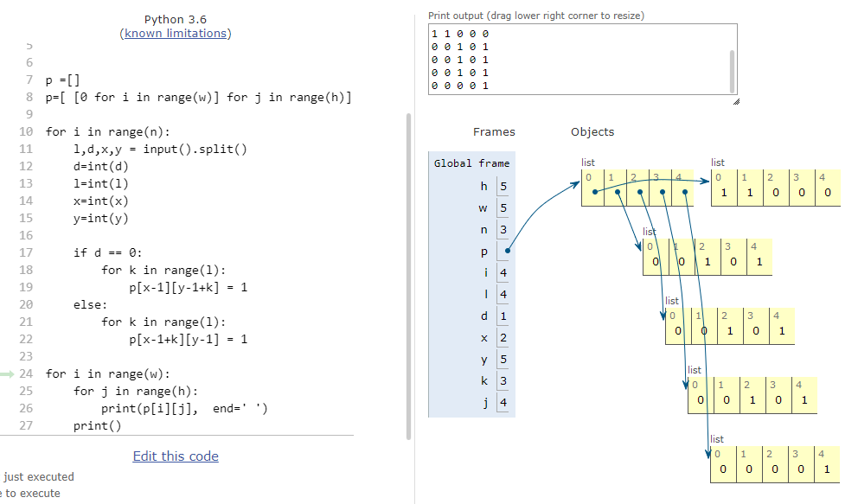Click 'for i in range(n):' line 10

[x=108, y=131]
